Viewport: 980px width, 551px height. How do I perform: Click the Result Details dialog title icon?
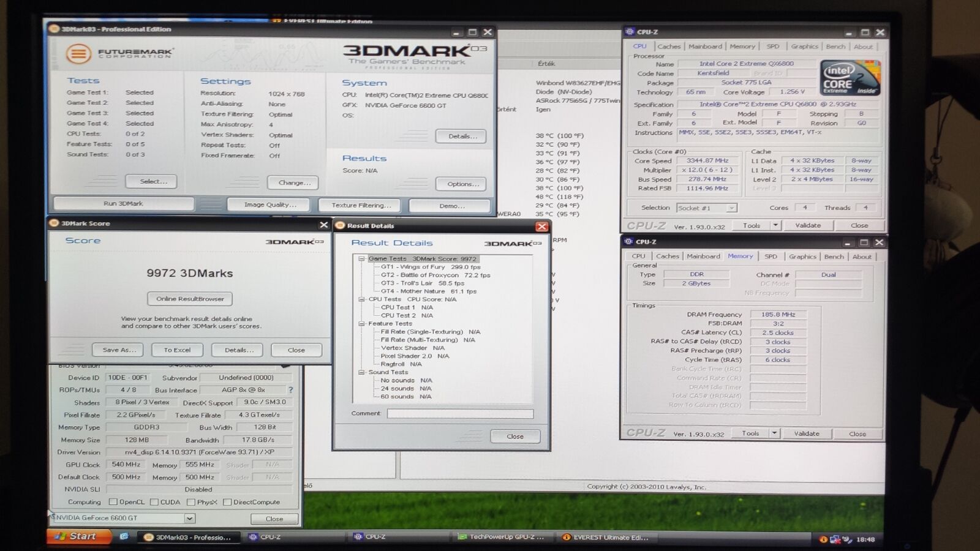pos(341,226)
